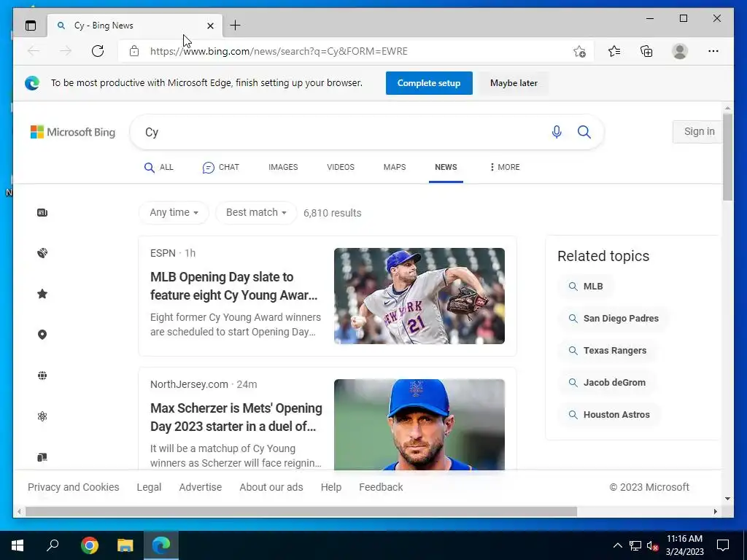The image size is (747, 560).
Task: Click the muted speaker volume tray icon
Action: pos(653,545)
